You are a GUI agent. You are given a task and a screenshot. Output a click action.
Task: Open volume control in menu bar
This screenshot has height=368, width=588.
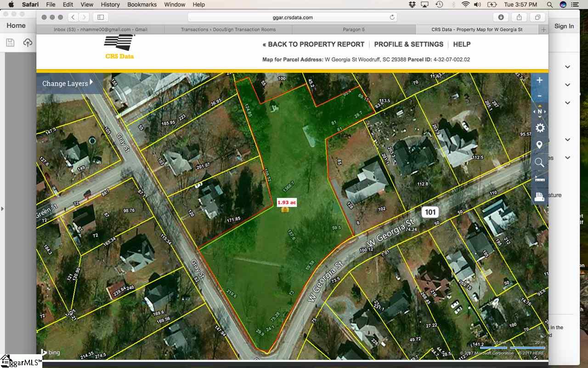478,5
